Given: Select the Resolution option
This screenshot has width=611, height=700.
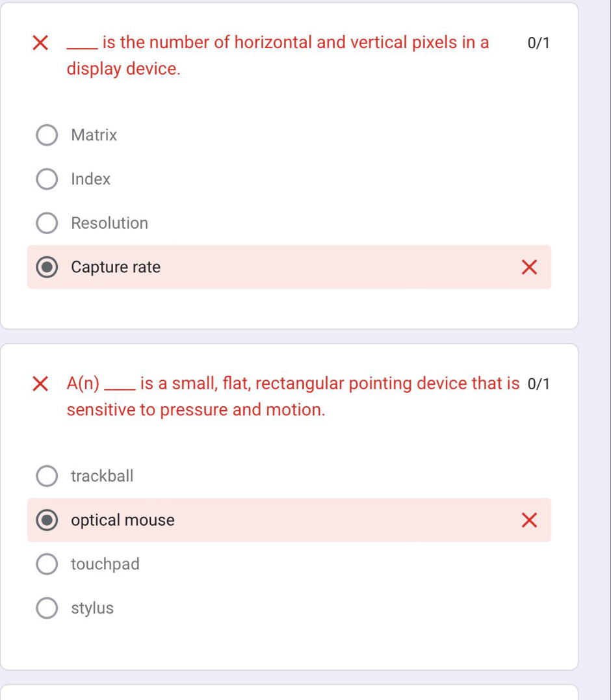Looking at the screenshot, I should tap(47, 223).
